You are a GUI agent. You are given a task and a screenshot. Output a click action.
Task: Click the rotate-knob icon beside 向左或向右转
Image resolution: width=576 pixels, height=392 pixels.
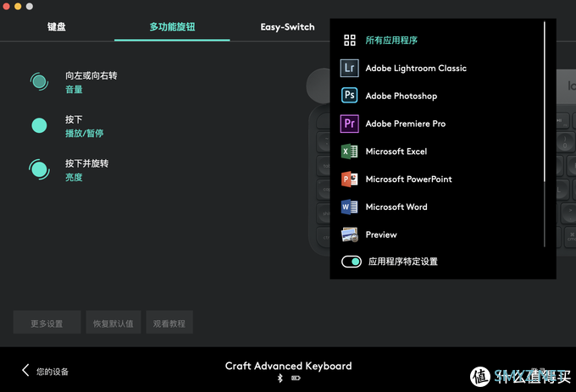39,81
